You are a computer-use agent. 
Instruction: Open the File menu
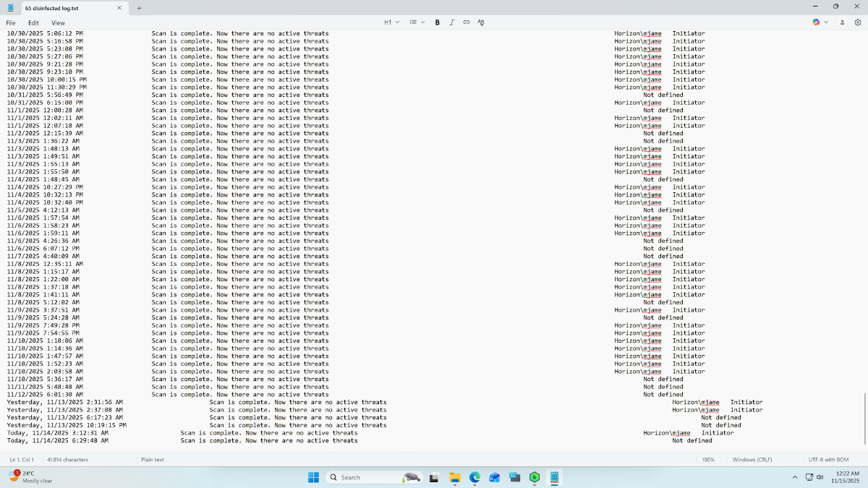point(11,22)
